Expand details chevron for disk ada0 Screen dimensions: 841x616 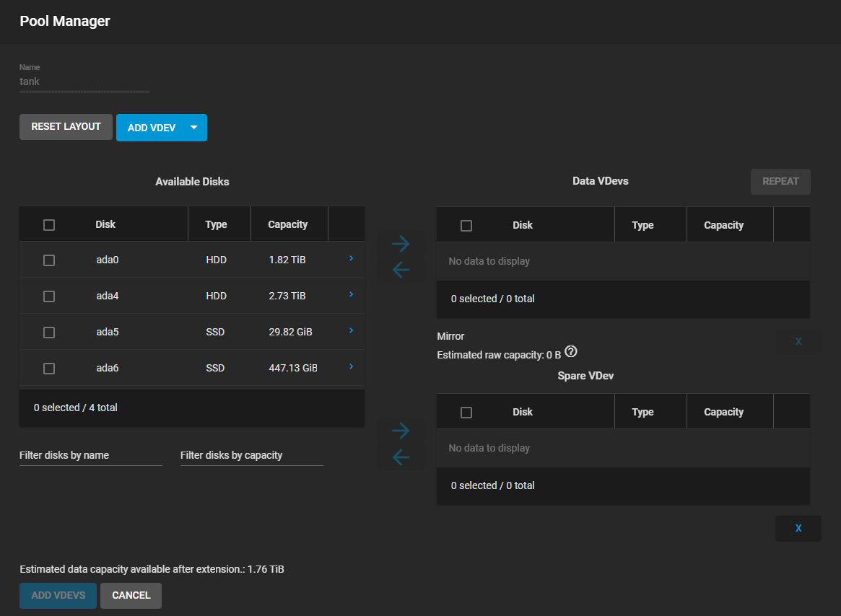tap(351, 258)
